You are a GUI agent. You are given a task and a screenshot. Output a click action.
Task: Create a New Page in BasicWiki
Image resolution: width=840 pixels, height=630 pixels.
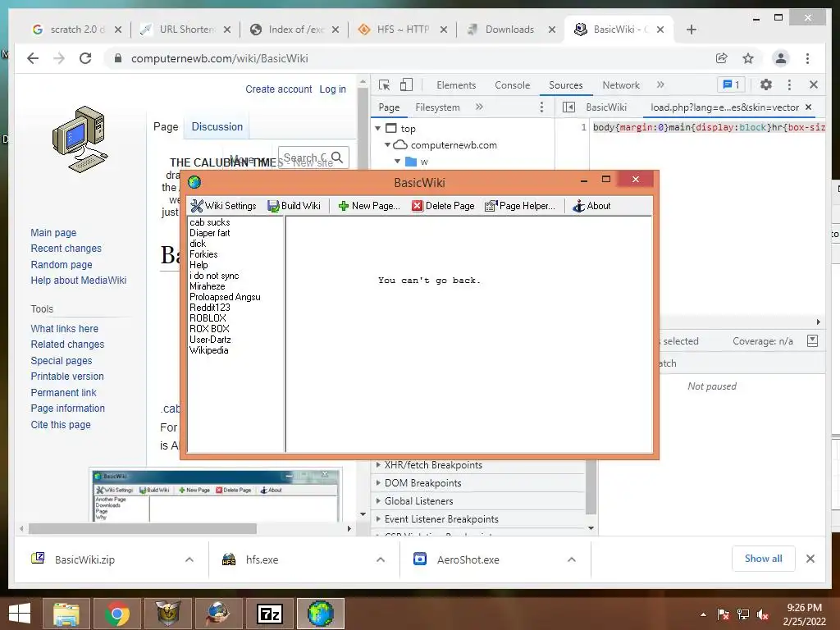[x=369, y=206]
